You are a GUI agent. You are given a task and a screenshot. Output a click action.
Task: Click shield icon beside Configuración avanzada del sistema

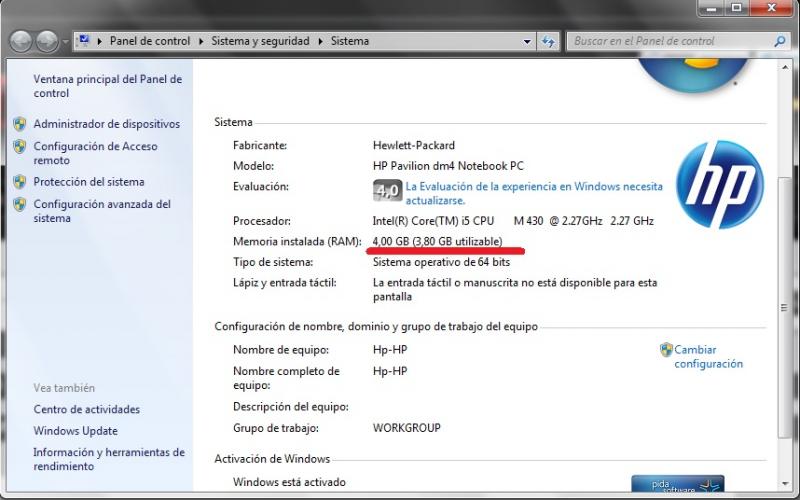point(19,204)
